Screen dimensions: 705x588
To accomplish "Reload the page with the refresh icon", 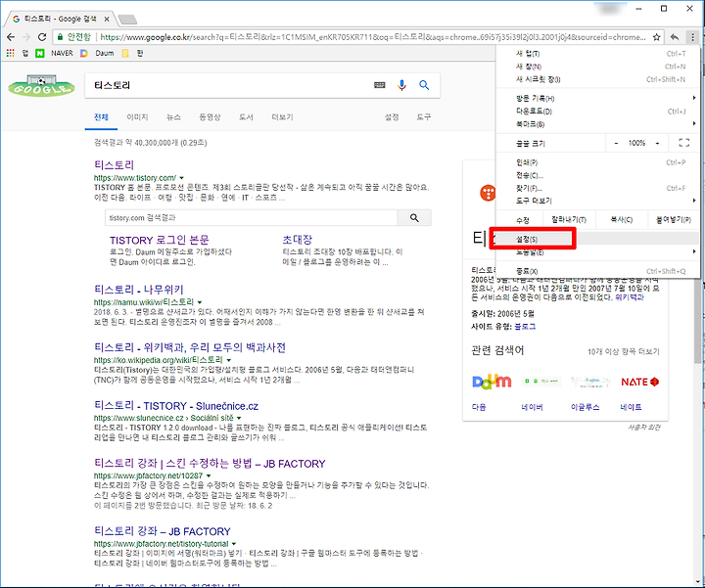I will point(42,37).
